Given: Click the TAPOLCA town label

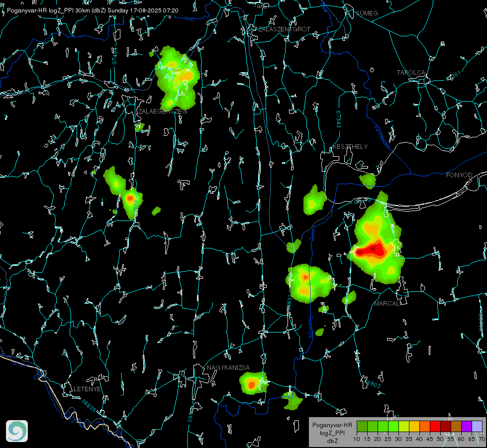Looking at the screenshot, I should point(411,73).
